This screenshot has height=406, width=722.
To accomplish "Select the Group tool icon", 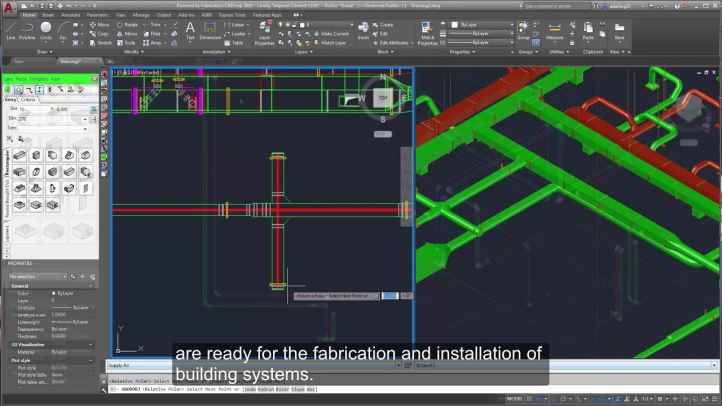I will click(523, 29).
